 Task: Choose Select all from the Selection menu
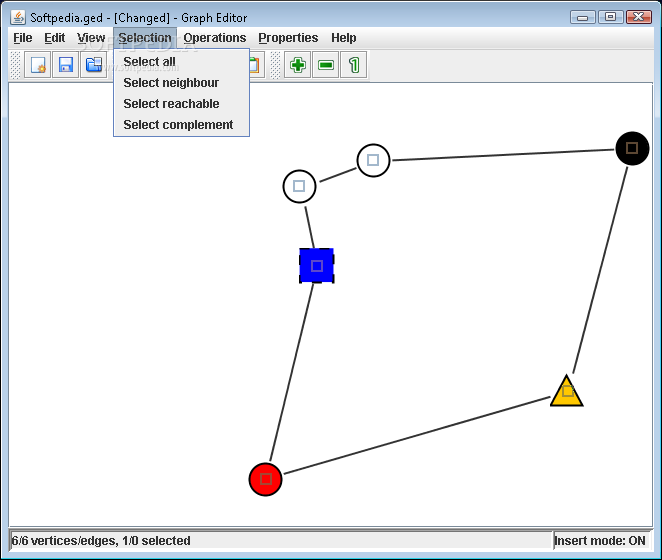(182, 62)
